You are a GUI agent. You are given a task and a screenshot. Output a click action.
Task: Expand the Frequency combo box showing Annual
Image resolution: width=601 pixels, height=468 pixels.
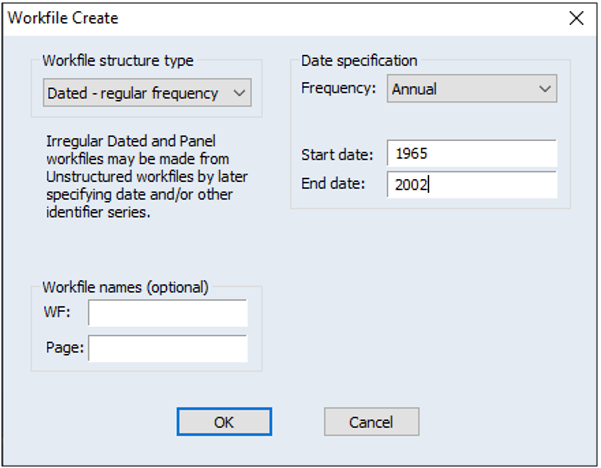coord(471,89)
